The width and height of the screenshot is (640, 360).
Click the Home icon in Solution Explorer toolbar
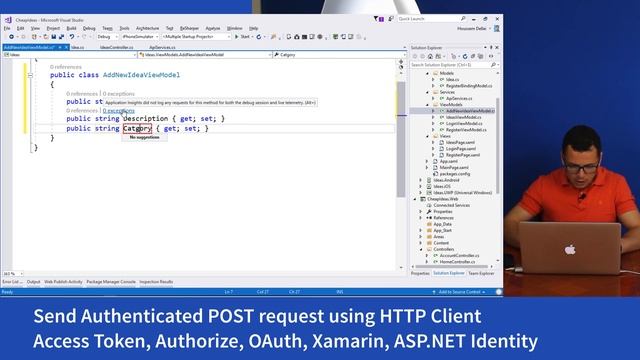(x=430, y=56)
